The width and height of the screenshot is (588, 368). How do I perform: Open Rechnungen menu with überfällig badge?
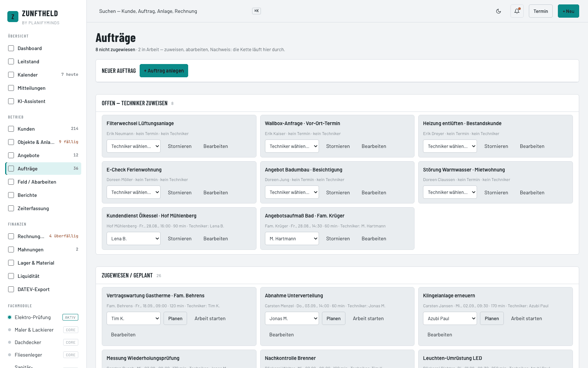tap(43, 236)
